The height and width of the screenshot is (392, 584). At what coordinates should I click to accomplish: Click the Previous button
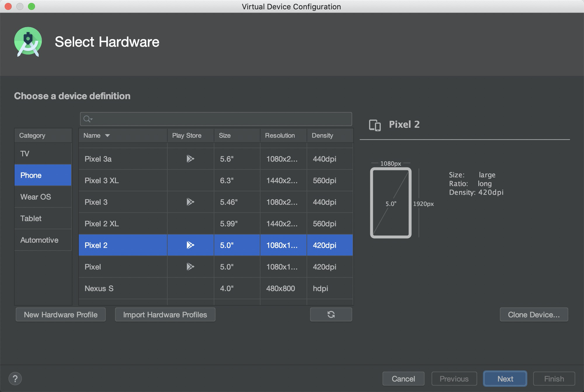(x=454, y=379)
